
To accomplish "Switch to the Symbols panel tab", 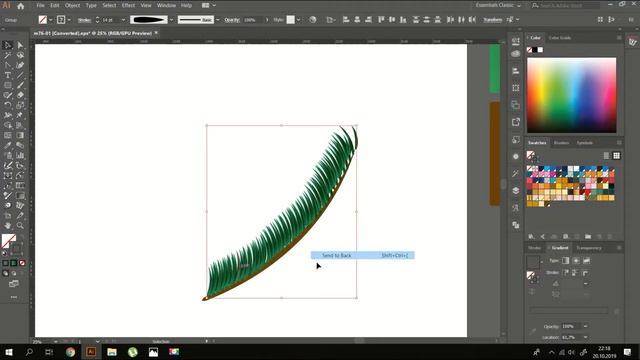I will 584,143.
